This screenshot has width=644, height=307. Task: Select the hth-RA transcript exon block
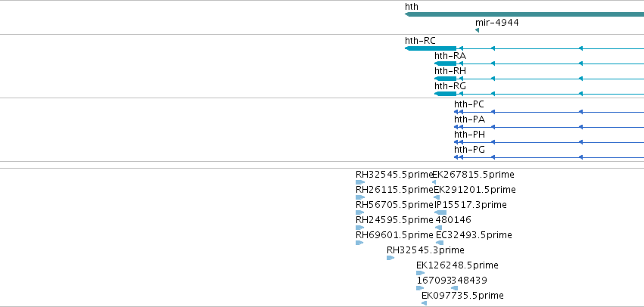tap(445, 64)
